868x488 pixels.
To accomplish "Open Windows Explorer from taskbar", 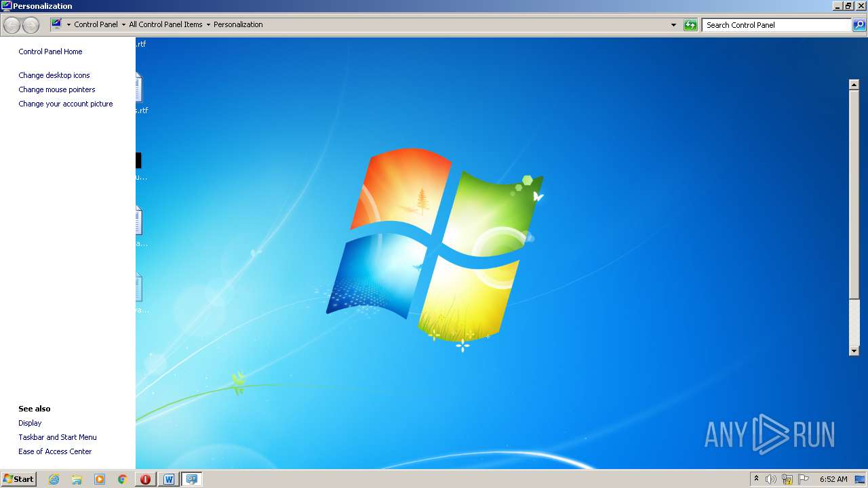I will pyautogui.click(x=77, y=479).
